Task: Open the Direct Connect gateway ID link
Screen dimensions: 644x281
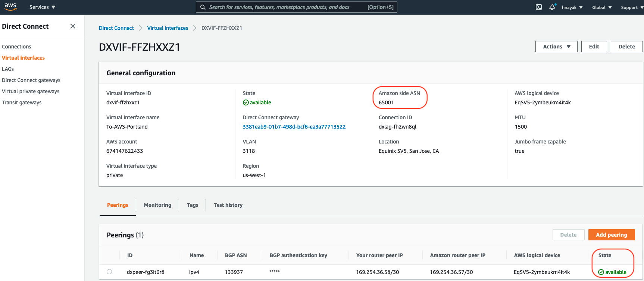Action: (294, 127)
